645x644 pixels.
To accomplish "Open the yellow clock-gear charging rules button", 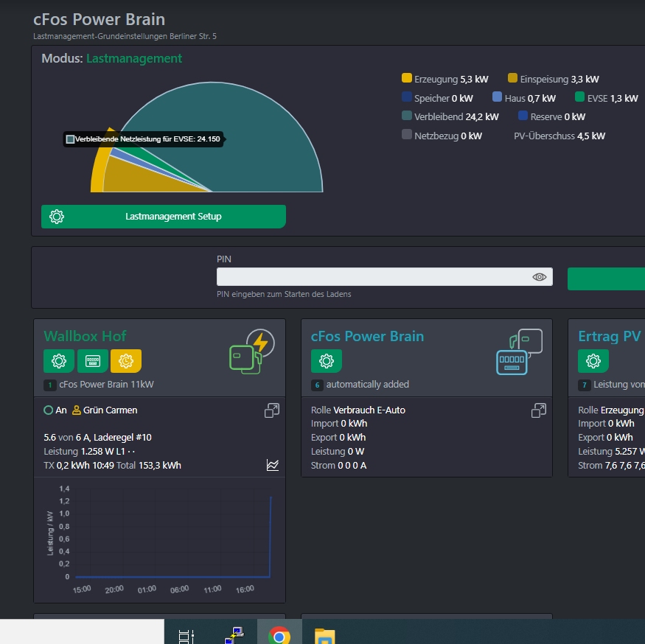I will (x=126, y=360).
